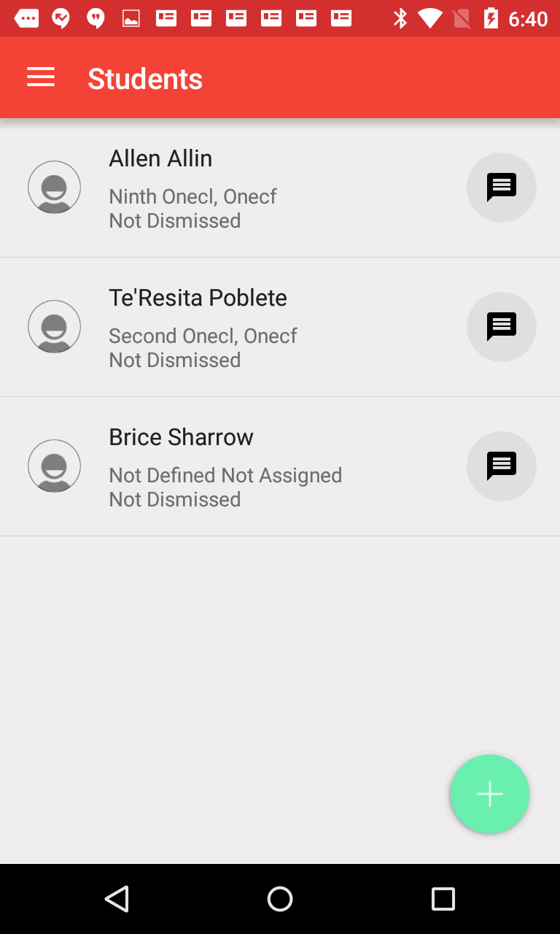Message Allen Allin via chat icon
The height and width of the screenshot is (934, 560).
coord(501,188)
